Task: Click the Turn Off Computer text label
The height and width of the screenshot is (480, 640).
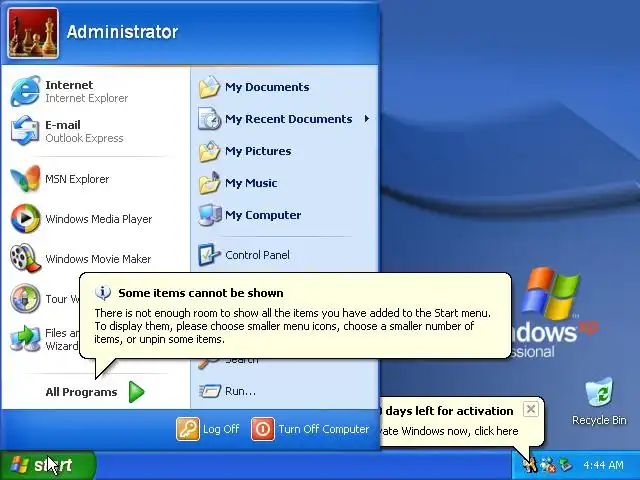Action: 324,429
